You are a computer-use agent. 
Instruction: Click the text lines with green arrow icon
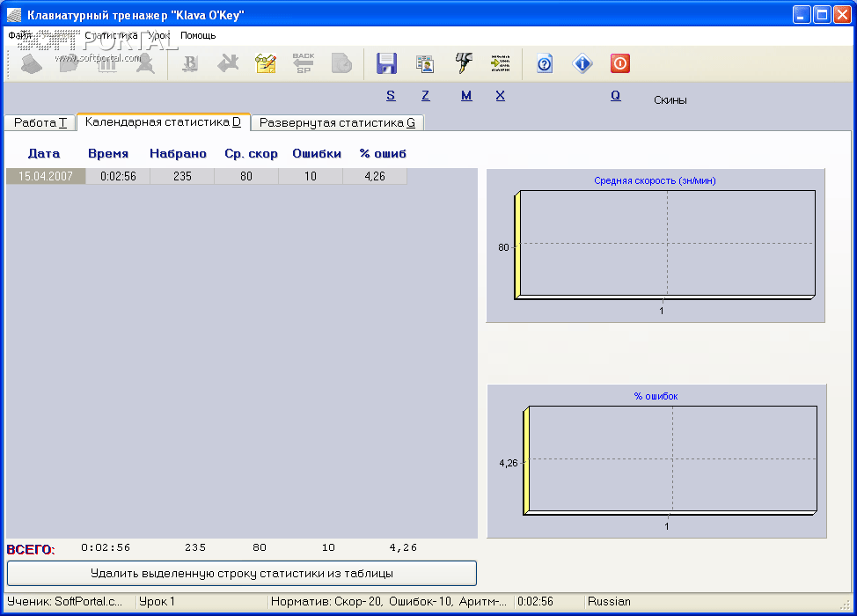tap(500, 64)
